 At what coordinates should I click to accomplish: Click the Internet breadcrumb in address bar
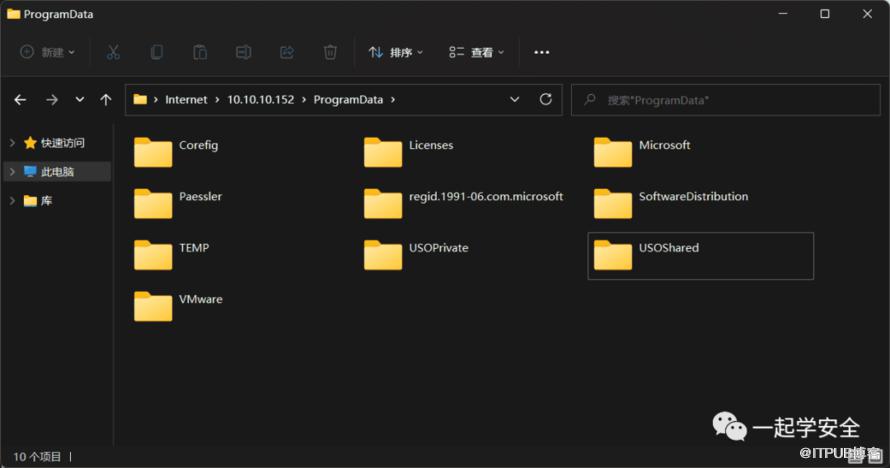(186, 100)
